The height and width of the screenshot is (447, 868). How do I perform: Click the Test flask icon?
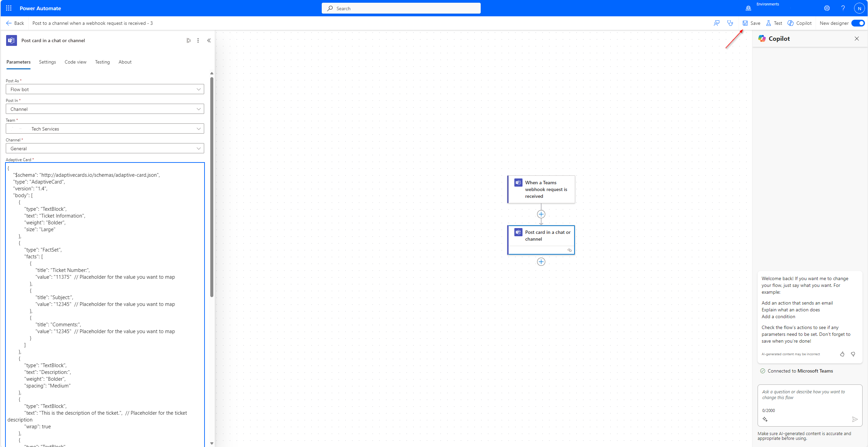click(768, 23)
